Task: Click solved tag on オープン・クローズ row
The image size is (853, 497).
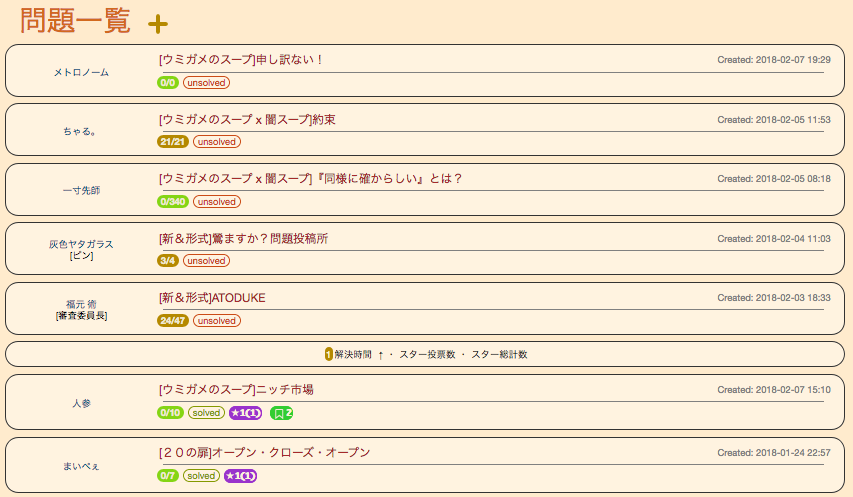Action: point(201,476)
